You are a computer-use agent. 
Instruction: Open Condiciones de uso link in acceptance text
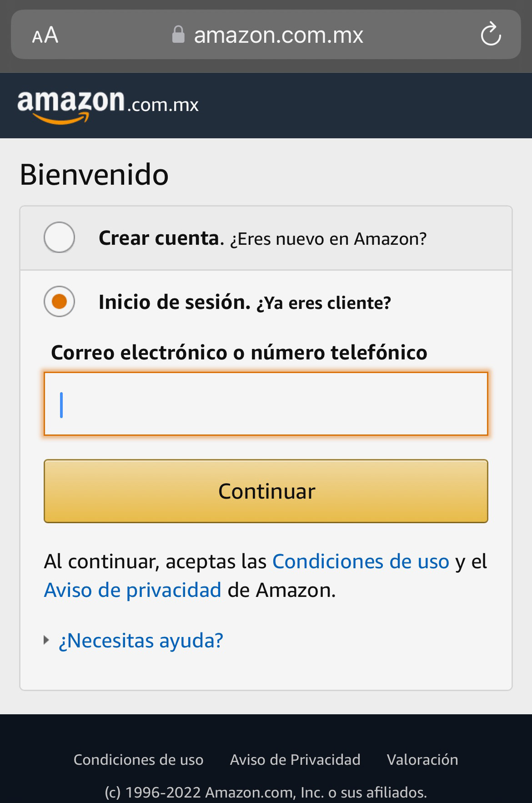361,562
